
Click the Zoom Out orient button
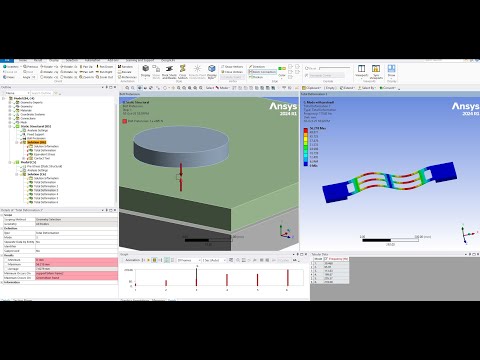pyautogui.click(x=105, y=77)
